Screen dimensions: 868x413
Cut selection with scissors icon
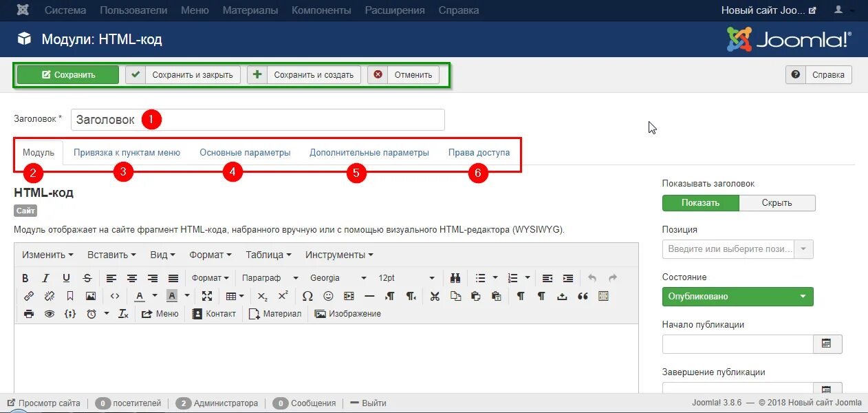tap(435, 296)
